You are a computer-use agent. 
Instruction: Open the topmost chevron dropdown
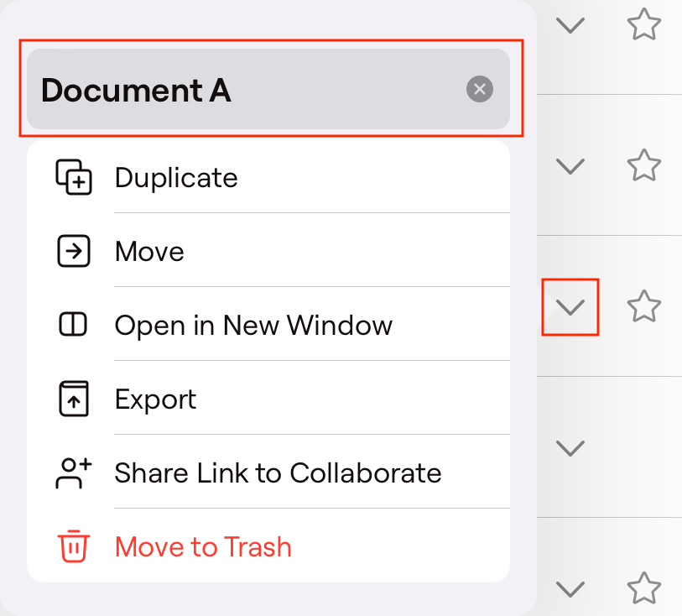(x=570, y=25)
